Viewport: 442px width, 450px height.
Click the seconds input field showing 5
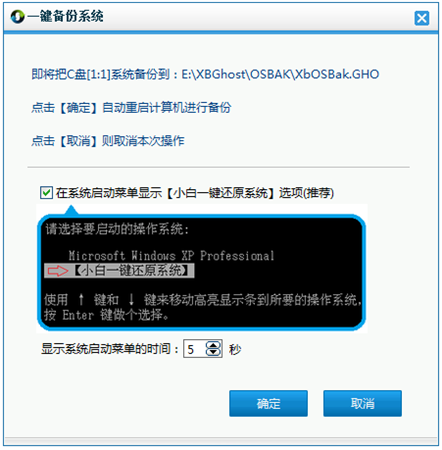click(x=195, y=349)
